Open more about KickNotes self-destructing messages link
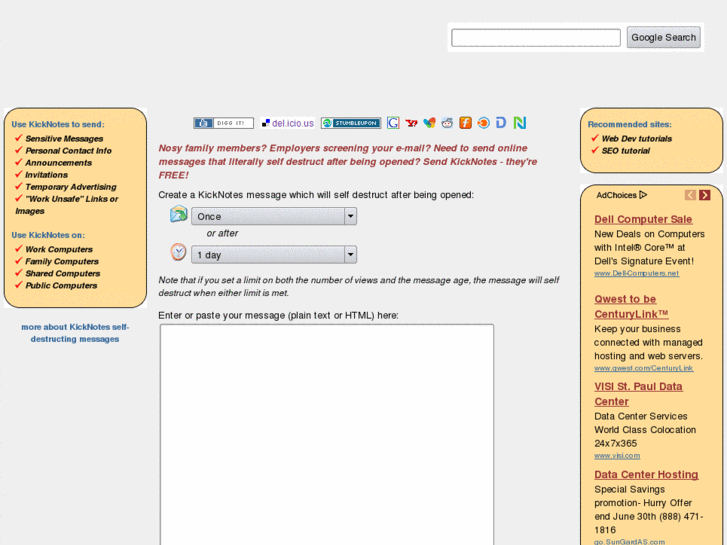Image resolution: width=727 pixels, height=545 pixels. 75,333
